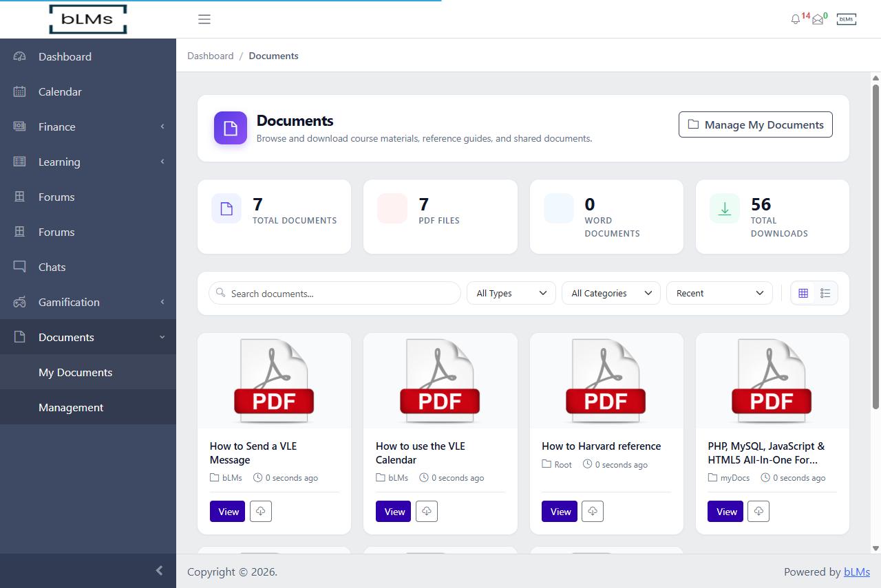Viewport: 881px width, 588px height.
Task: Expand the Learning sidebar menu
Action: point(88,162)
